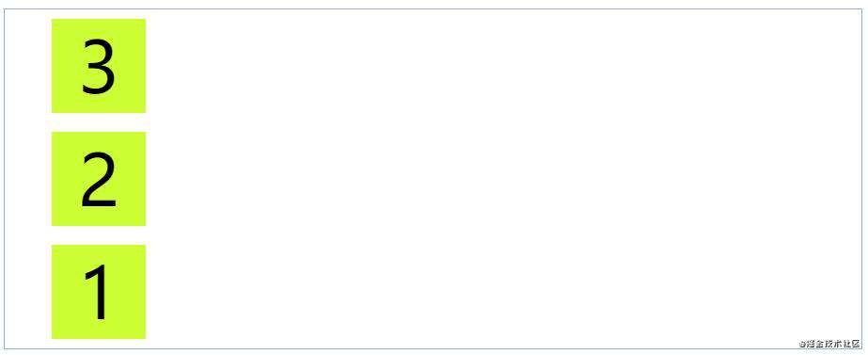The image size is (868, 355).
Task: Click the black numeral 1
Action: coord(97,292)
